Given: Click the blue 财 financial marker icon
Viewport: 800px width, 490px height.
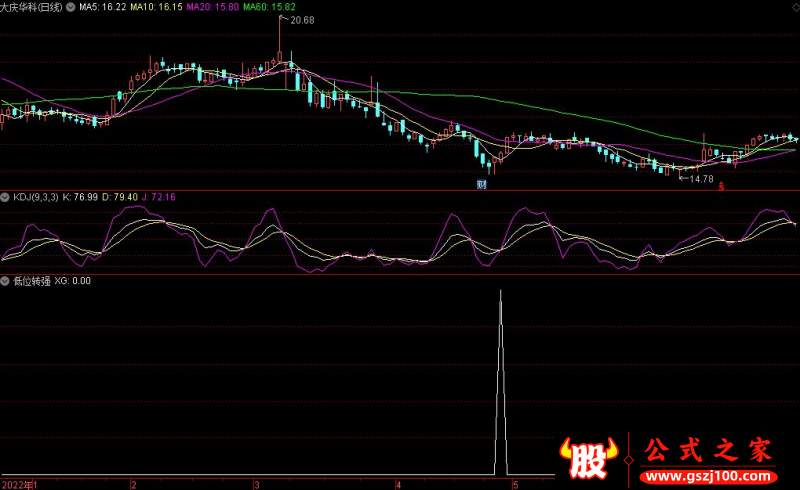Looking at the screenshot, I should click(x=481, y=184).
